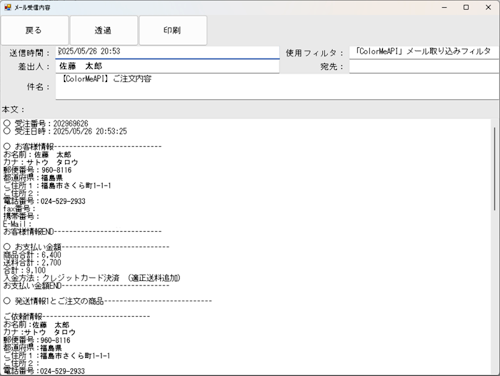Focus the 送信時間 field showing 2025/05/26 20:53
The image size is (500, 376).
(167, 52)
